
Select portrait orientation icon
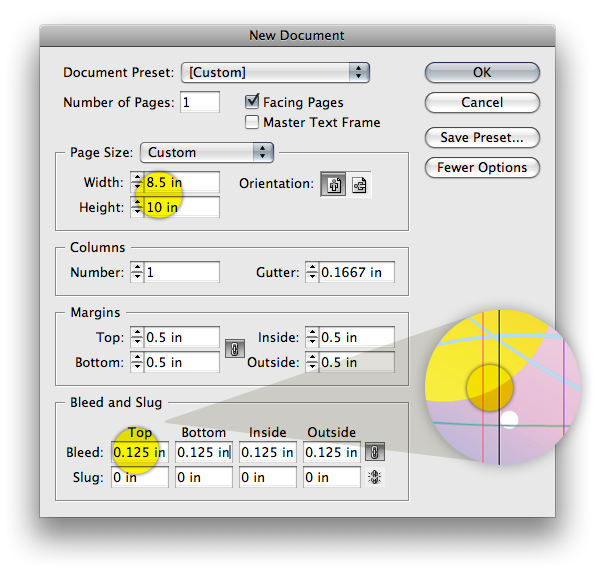tap(333, 184)
